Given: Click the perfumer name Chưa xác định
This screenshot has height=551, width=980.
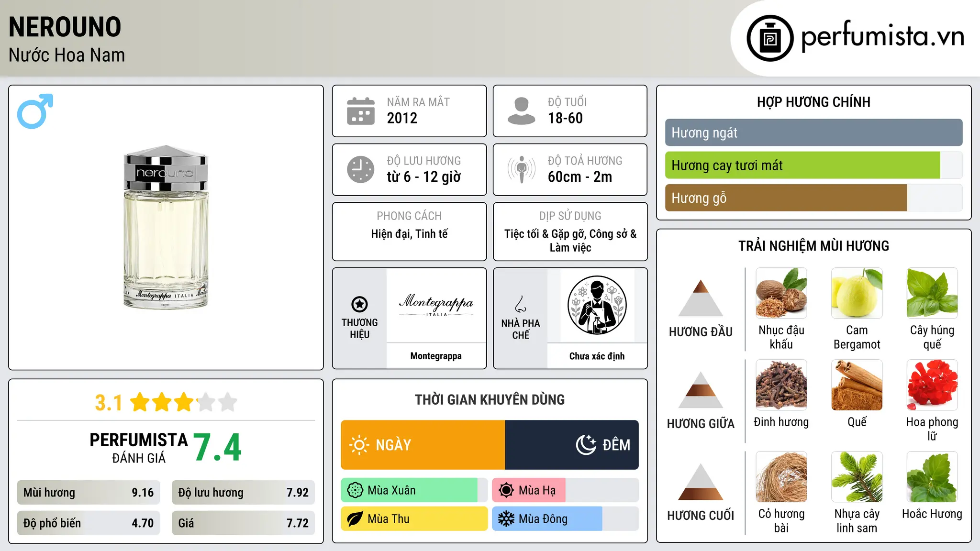Looking at the screenshot, I should click(597, 356).
